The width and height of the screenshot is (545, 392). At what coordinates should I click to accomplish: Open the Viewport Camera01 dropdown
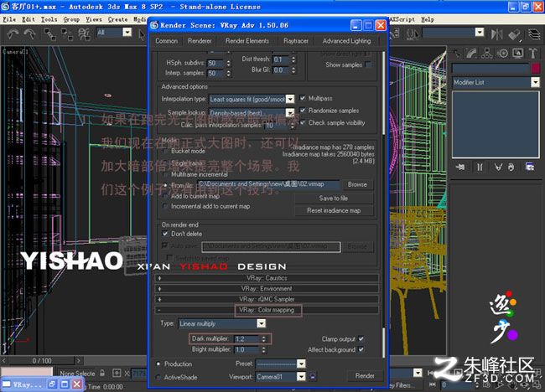pyautogui.click(x=301, y=376)
